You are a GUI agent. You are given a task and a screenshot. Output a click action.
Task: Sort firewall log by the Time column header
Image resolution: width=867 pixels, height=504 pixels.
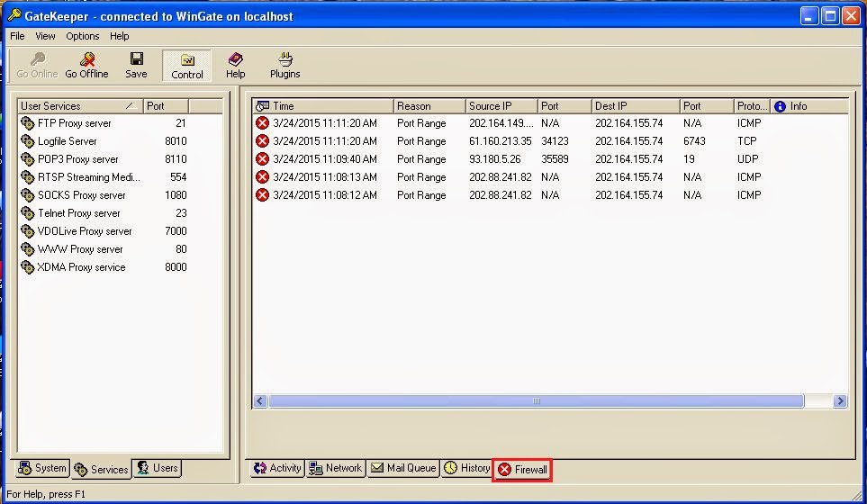click(x=323, y=106)
